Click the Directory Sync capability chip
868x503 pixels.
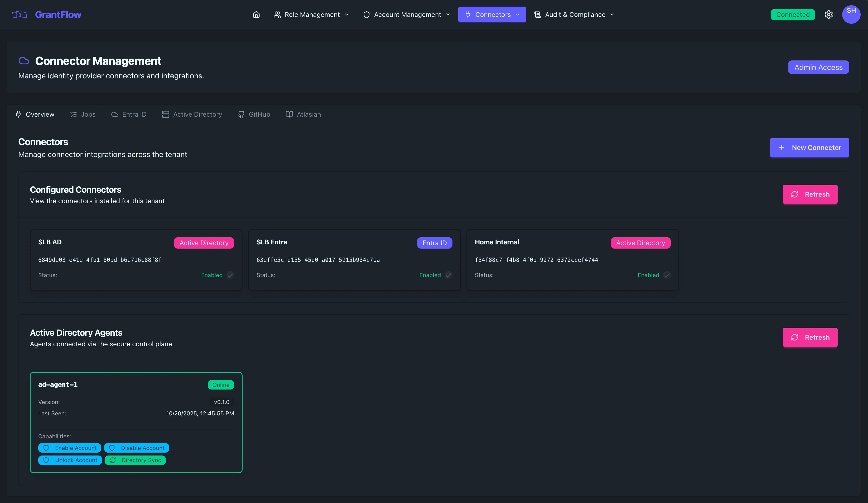click(135, 460)
